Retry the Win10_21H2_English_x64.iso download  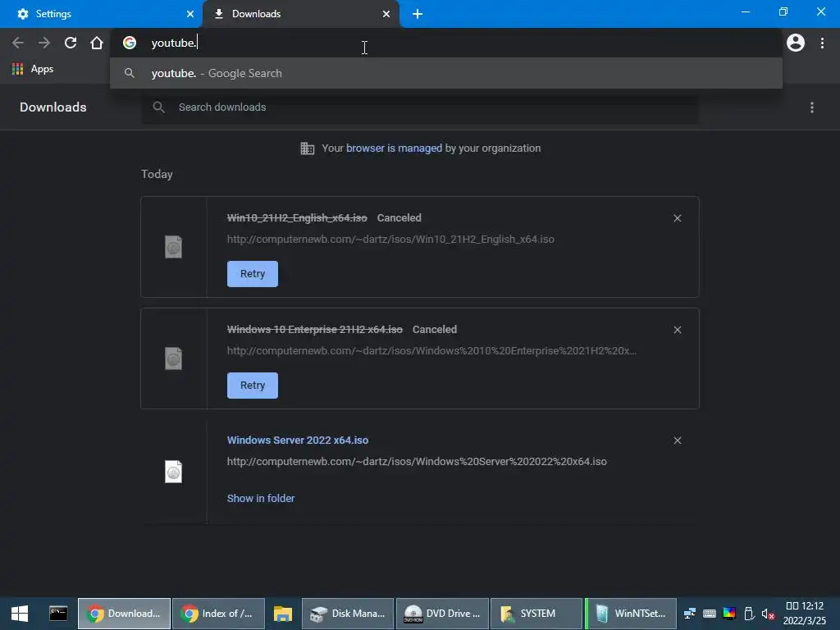coord(253,274)
